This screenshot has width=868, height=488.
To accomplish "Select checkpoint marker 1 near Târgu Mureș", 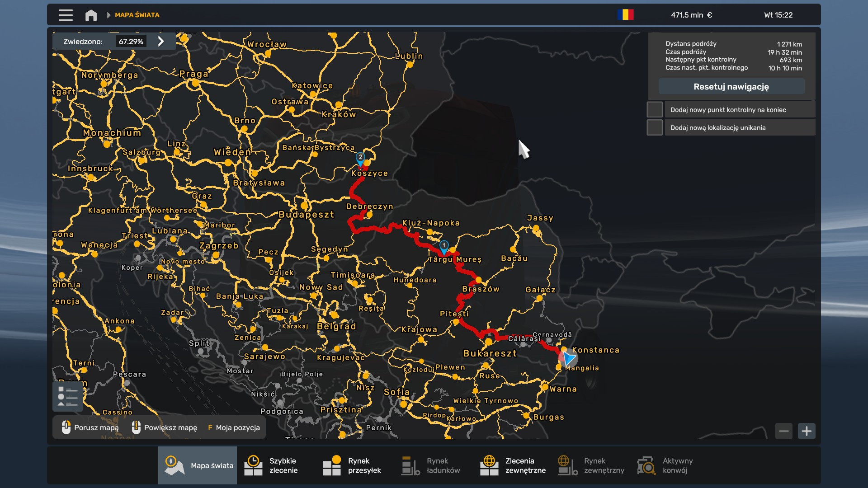I will point(444,246).
